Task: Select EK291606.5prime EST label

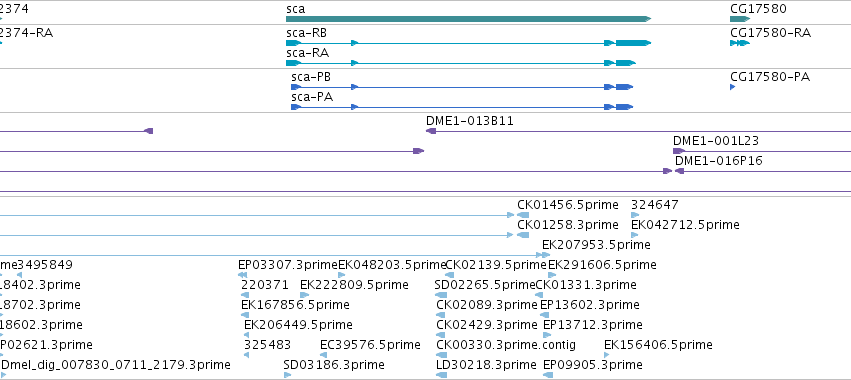Action: [602, 265]
